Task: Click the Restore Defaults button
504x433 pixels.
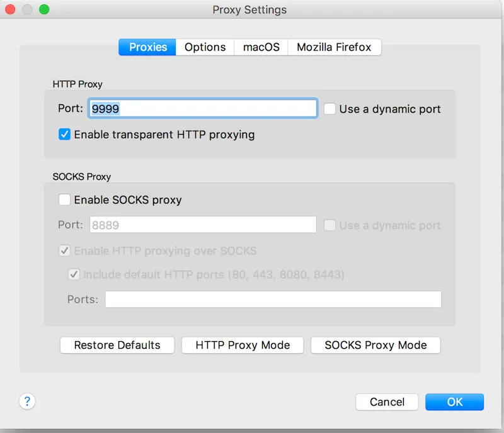Action: 117,345
